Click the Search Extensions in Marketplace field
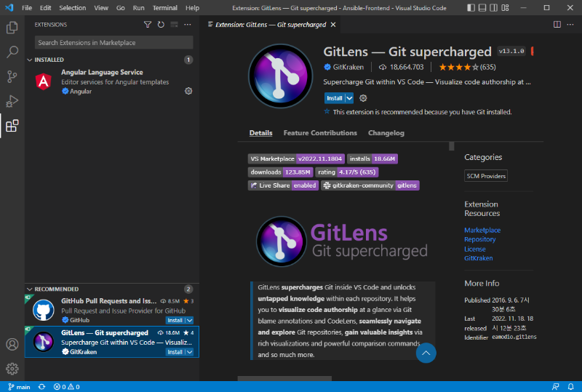Viewport: 582px width, 392px height. click(113, 43)
